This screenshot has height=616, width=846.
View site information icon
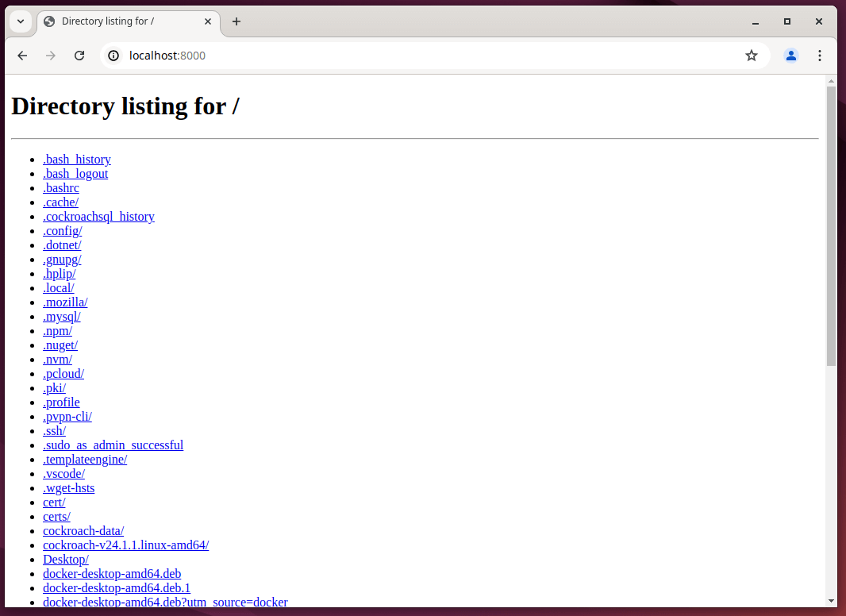point(113,56)
